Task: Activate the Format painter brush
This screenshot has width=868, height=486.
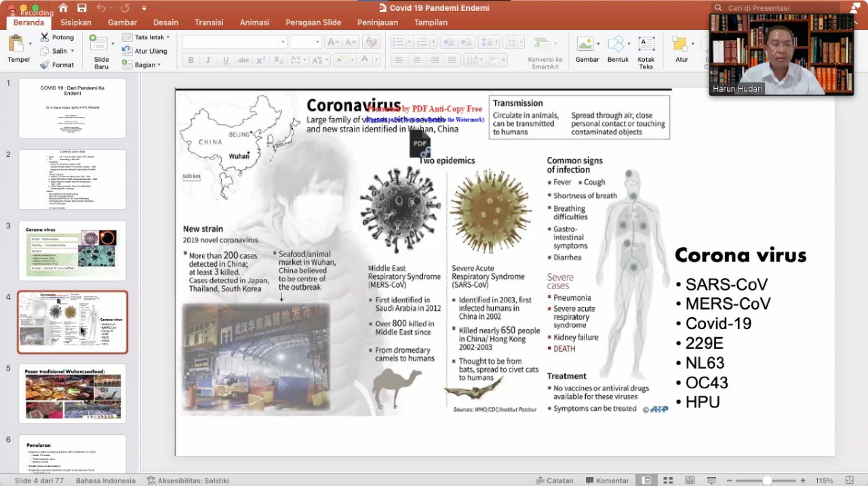Action: point(57,64)
